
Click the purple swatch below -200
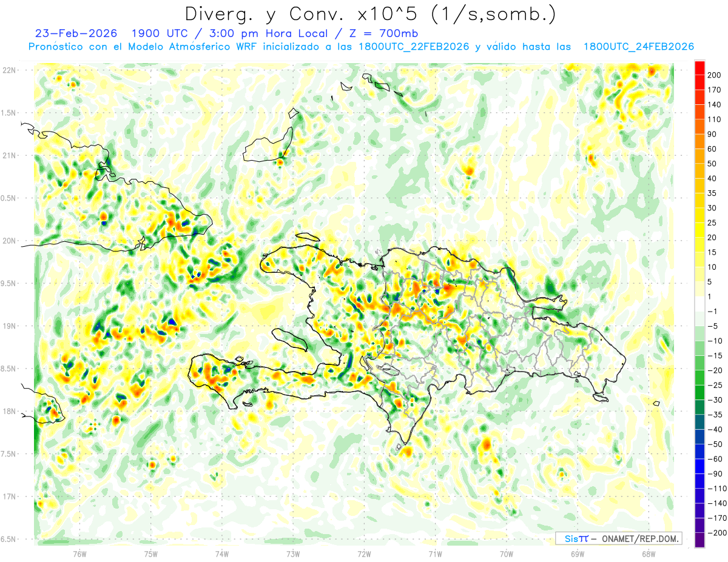[x=699, y=540]
